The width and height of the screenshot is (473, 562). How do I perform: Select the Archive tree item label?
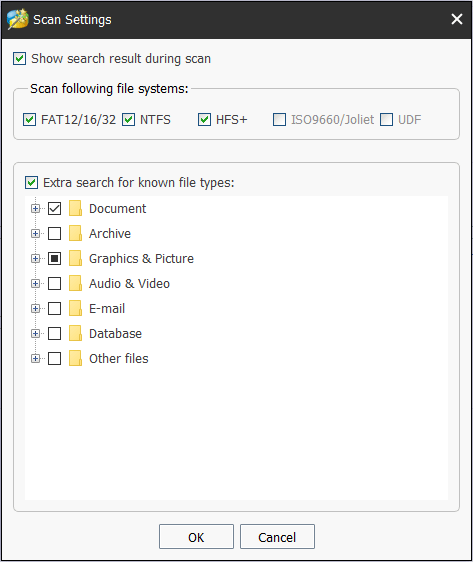pos(110,234)
